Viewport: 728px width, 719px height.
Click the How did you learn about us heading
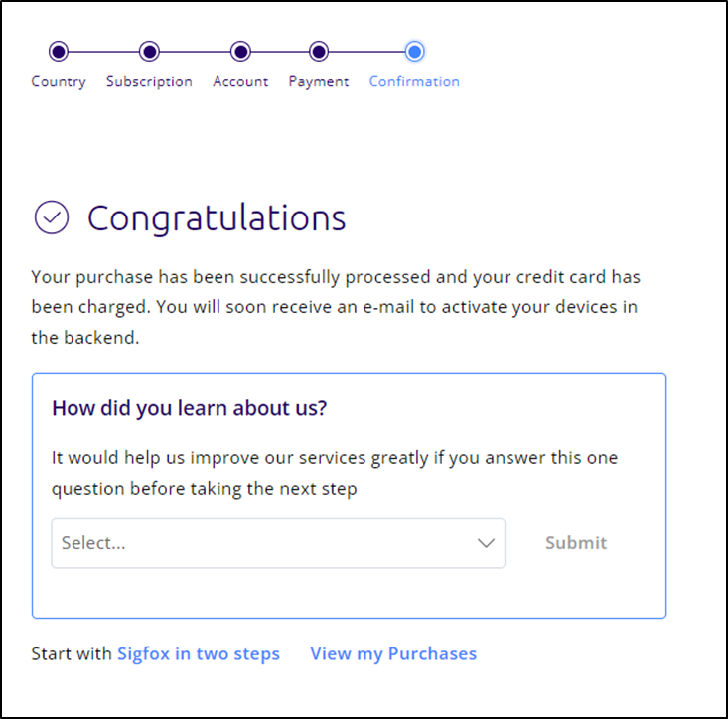[190, 408]
